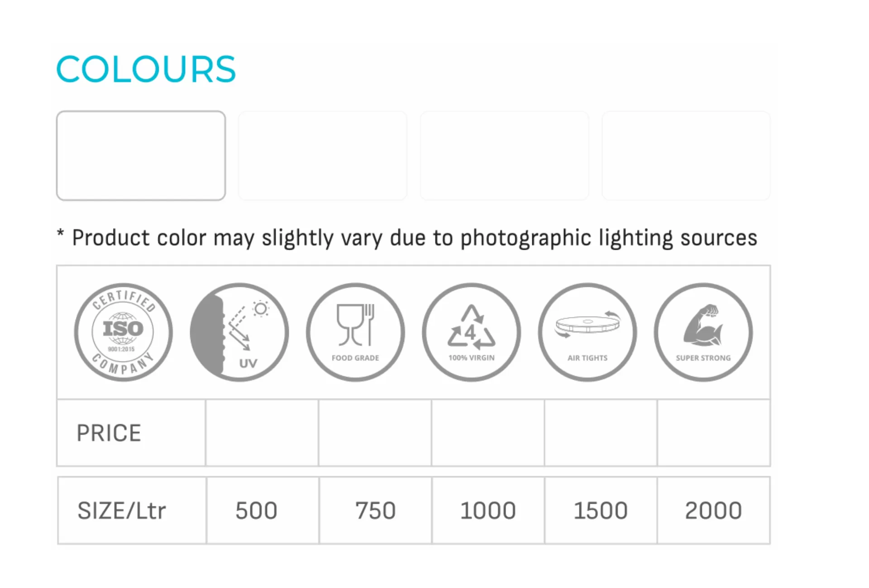Click the PRICE row label
869x588 pixels.
[109, 433]
